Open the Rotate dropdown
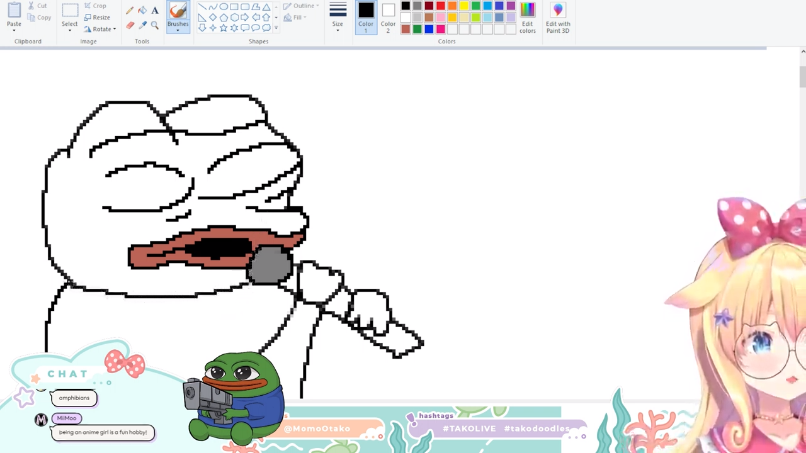Image resolution: width=806 pixels, height=453 pixels. (100, 29)
